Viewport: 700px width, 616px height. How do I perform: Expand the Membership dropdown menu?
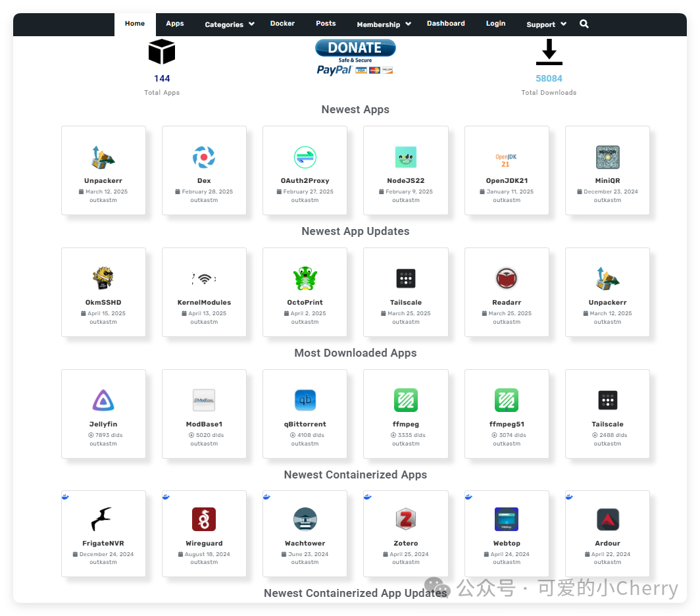384,24
